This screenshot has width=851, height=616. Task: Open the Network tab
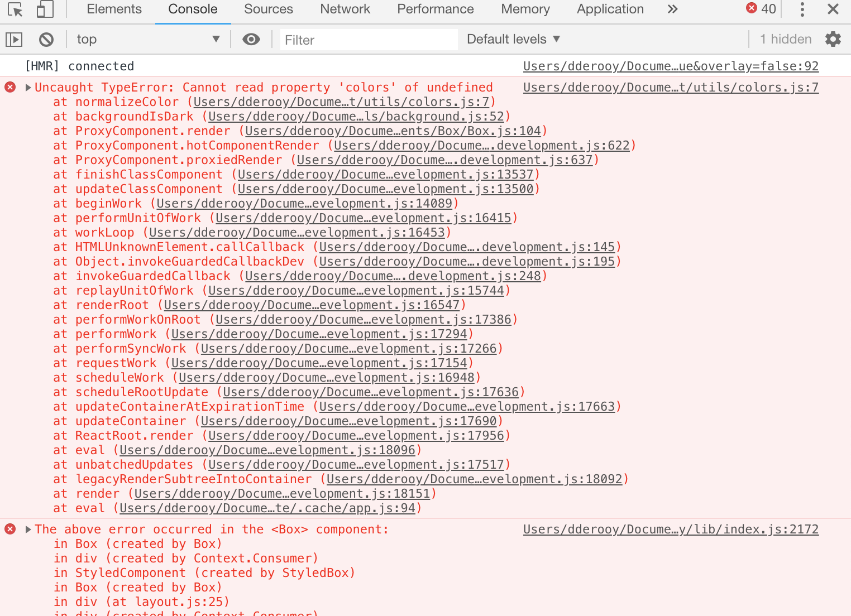click(345, 9)
